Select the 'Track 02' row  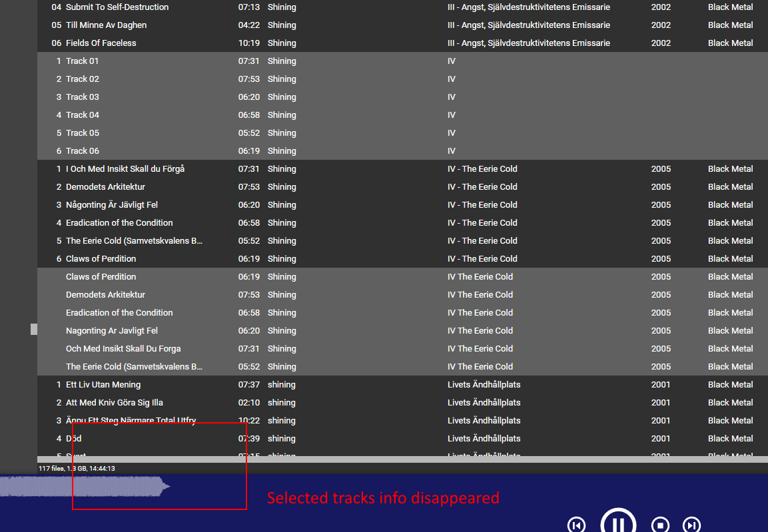(x=402, y=79)
